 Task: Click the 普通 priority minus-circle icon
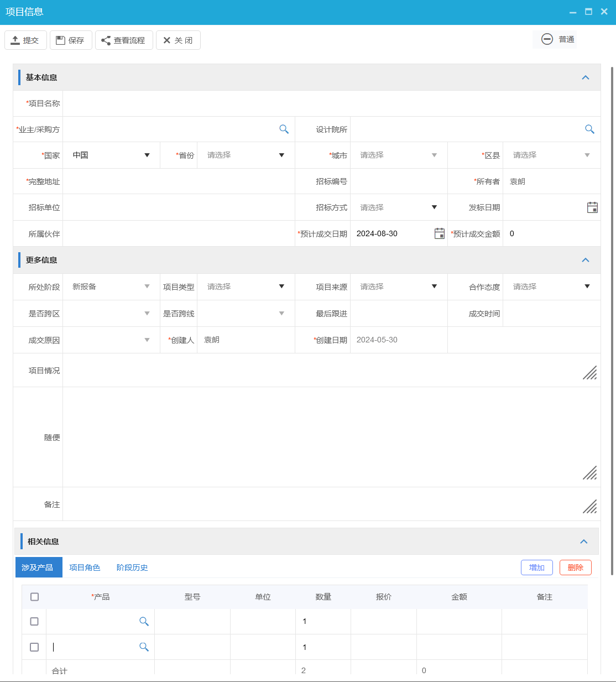coord(547,39)
